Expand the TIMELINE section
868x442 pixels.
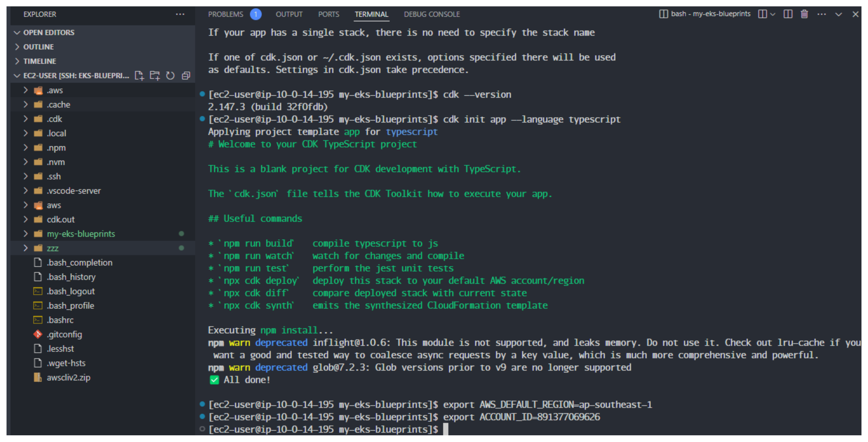[x=102, y=61]
